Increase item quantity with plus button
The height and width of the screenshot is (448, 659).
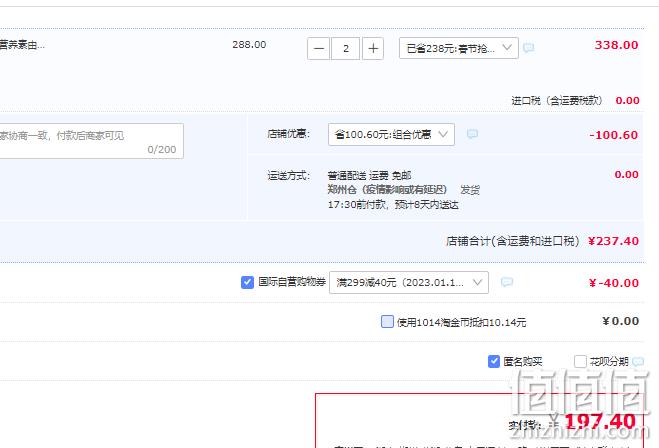(373, 49)
